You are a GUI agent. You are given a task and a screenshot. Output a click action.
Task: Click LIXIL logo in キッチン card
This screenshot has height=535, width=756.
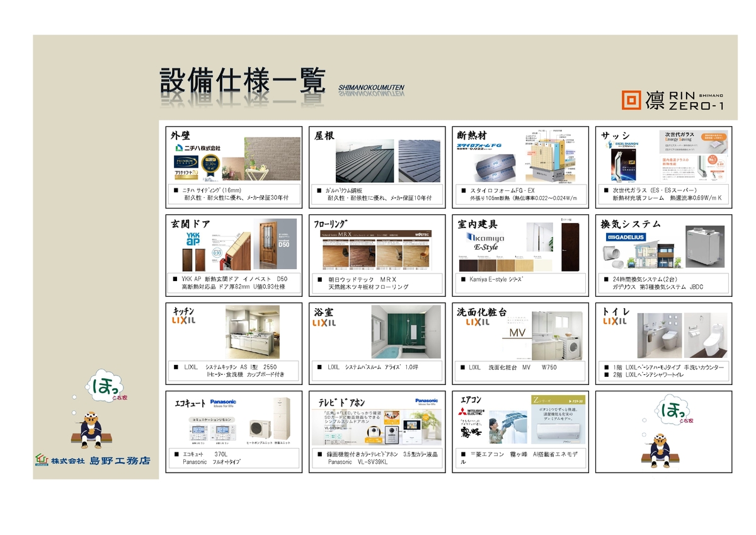click(184, 320)
